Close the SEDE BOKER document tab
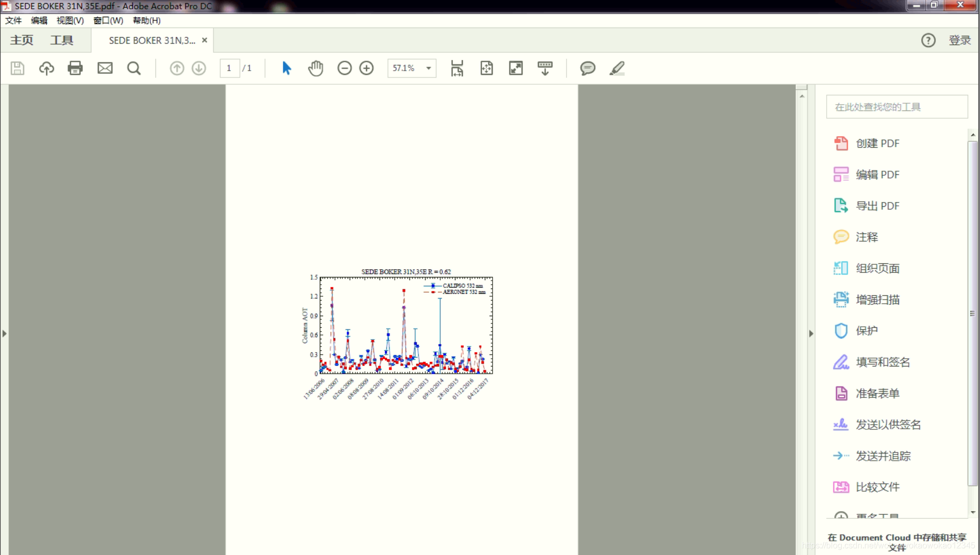 click(x=205, y=40)
